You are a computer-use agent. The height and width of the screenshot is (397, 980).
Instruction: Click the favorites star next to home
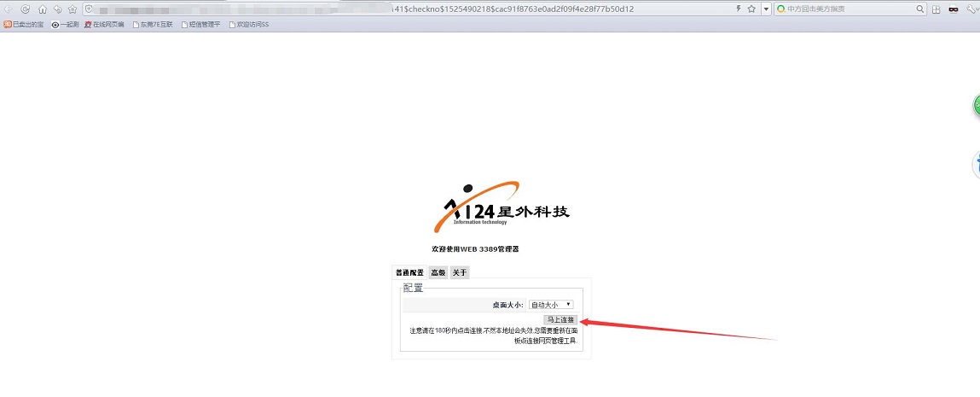[x=72, y=9]
